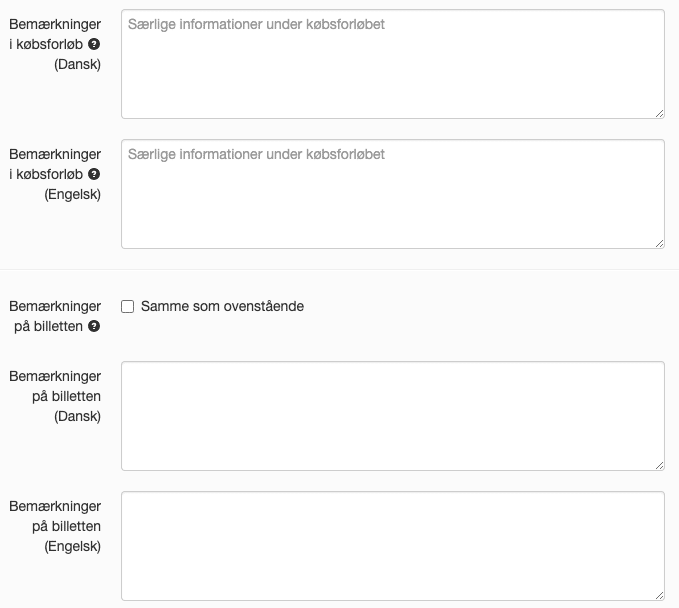
Task: Click 'Bemærkninger på billetten' label beside checkbox
Action: [55, 316]
